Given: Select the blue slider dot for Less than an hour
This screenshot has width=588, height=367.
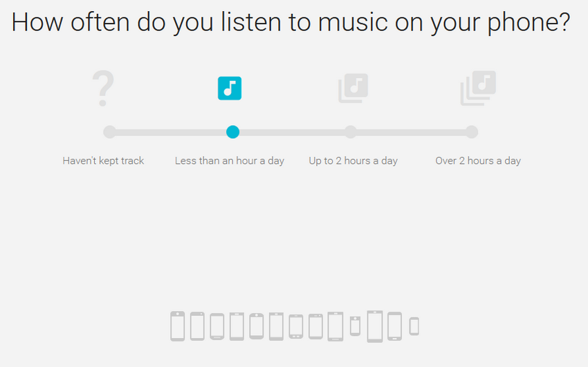Looking at the screenshot, I should pos(233,132).
